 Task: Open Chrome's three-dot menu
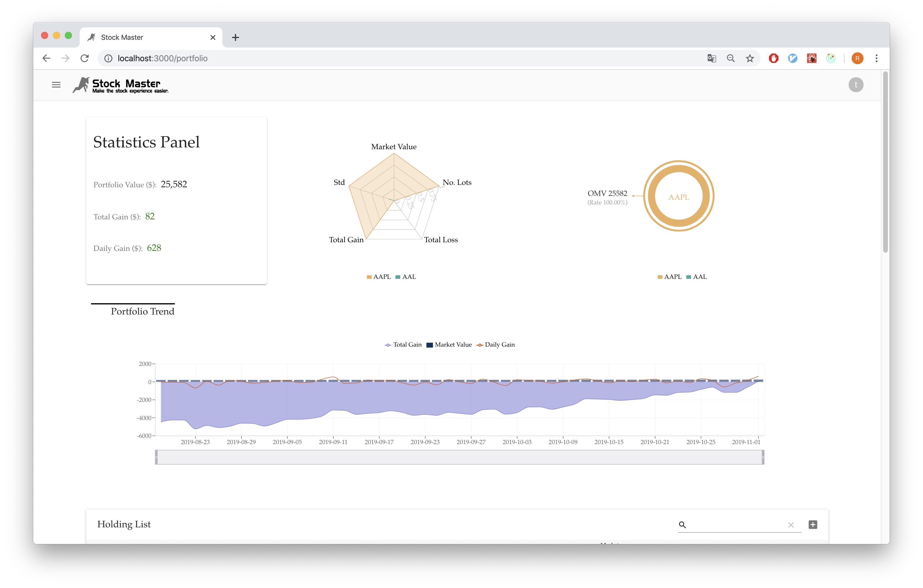(877, 58)
